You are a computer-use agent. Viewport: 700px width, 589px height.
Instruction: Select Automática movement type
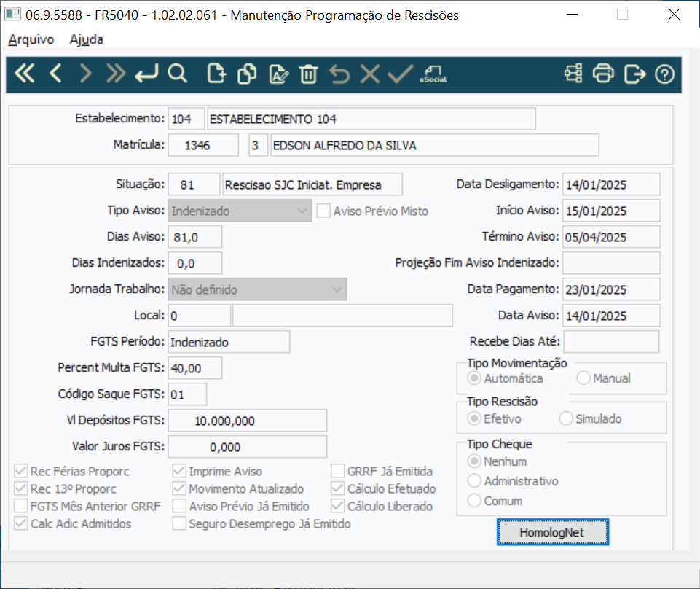(474, 378)
